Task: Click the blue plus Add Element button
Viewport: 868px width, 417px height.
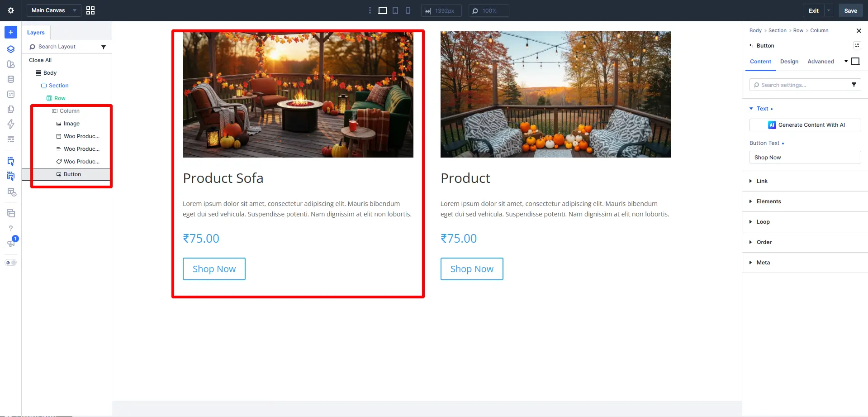Action: pyautogui.click(x=11, y=32)
